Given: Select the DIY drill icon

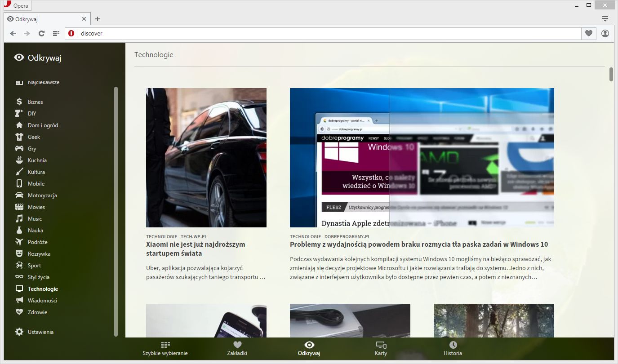Looking at the screenshot, I should (19, 114).
